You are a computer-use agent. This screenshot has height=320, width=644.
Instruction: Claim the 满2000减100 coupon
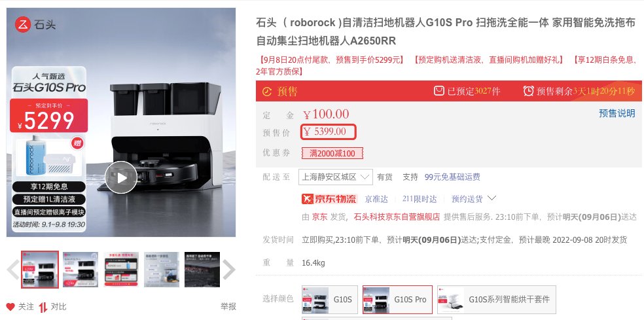point(332,154)
